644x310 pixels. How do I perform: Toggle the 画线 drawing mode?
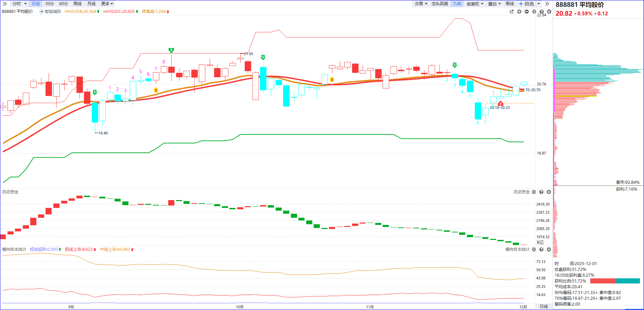coord(510,4)
